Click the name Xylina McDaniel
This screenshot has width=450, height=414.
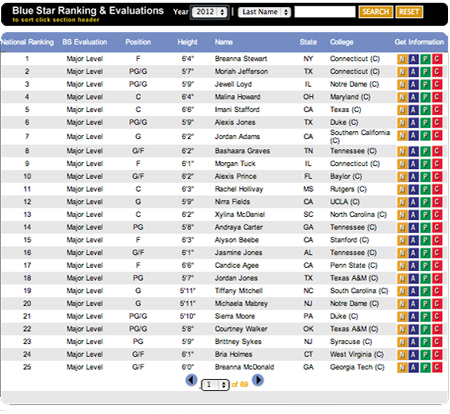240,214
